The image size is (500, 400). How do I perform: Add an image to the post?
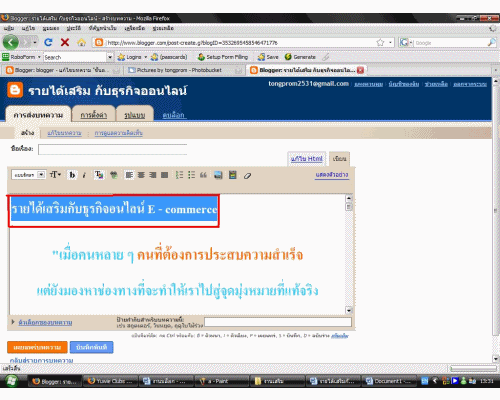click(218, 175)
